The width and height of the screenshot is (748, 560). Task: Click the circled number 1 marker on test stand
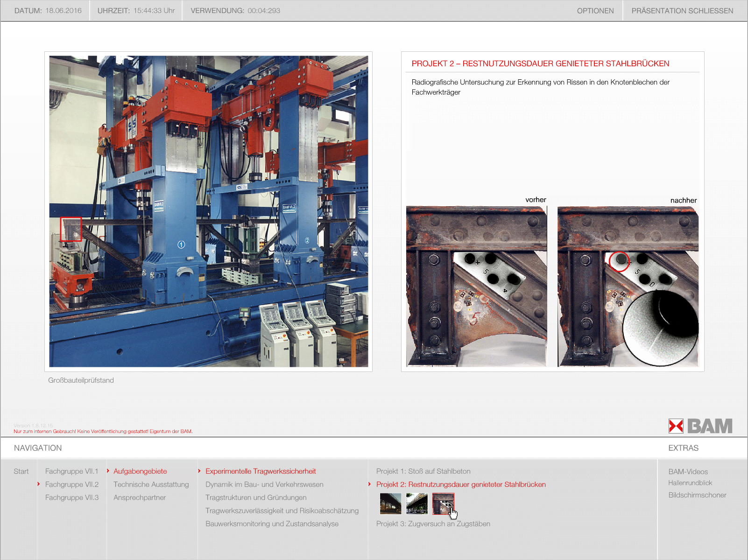181,245
